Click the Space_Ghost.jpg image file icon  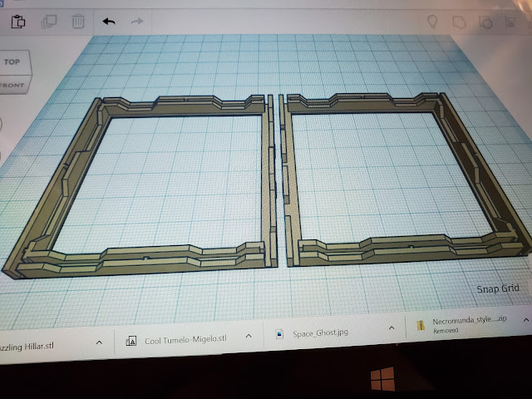279,334
